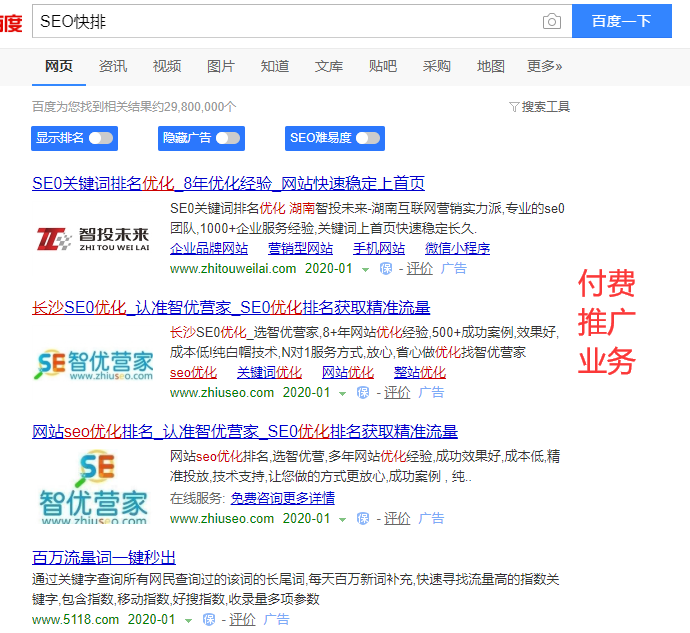Open the 长沙SEO优化_认准智优营家 result title
690x633 pixels.
[231, 307]
